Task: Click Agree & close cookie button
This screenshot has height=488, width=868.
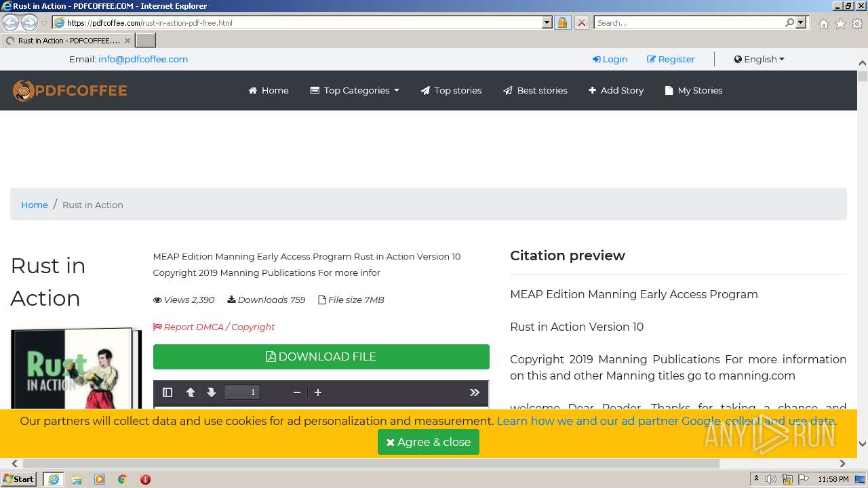Action: pos(429,442)
